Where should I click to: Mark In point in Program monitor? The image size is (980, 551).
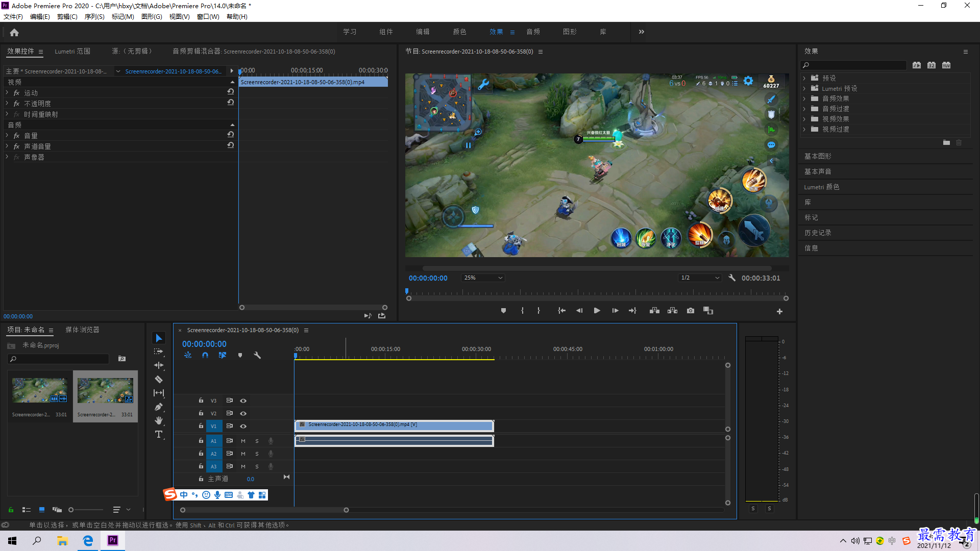(x=522, y=311)
